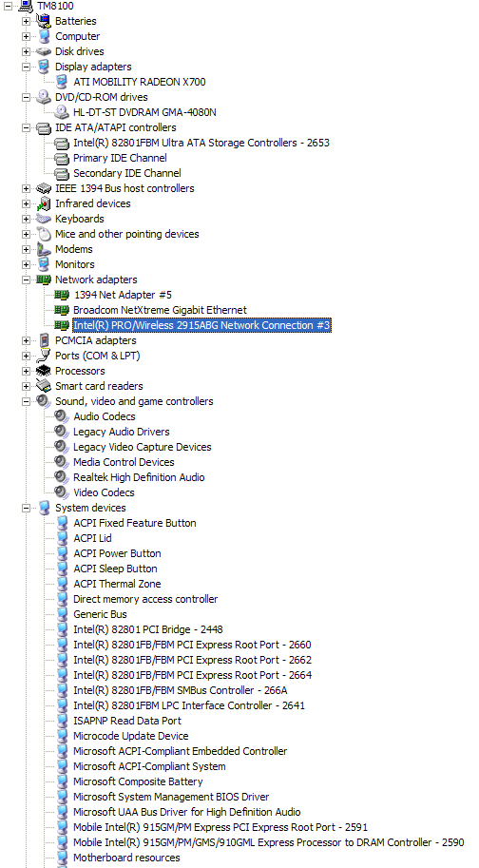Expand the Modems category
Image resolution: width=479 pixels, height=868 pixels.
[26, 250]
